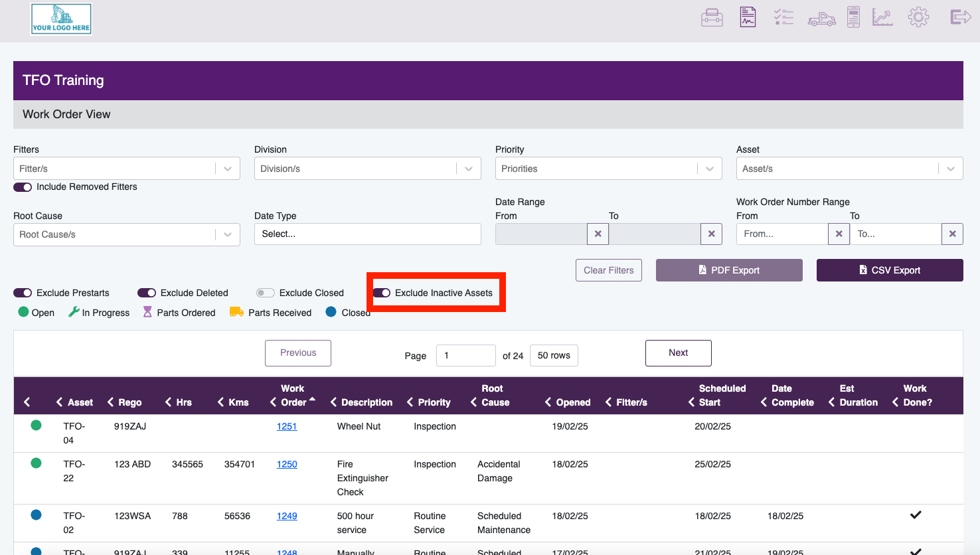Open the Date Type Select dropdown
Screen dimensions: 980x555
click(368, 234)
